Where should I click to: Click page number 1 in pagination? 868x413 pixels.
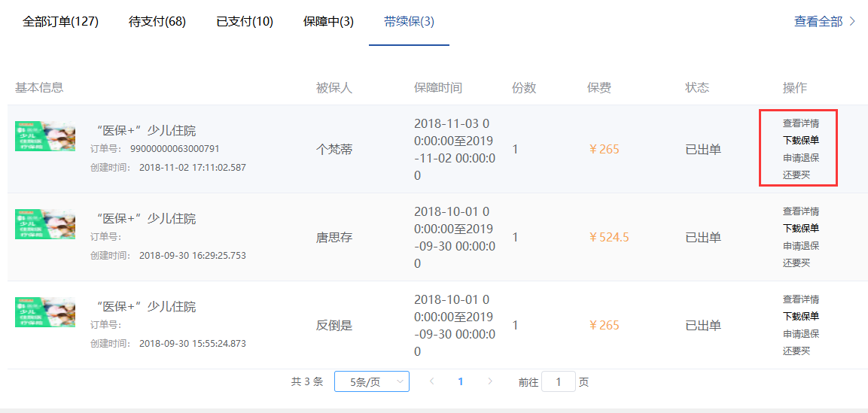pos(461,381)
